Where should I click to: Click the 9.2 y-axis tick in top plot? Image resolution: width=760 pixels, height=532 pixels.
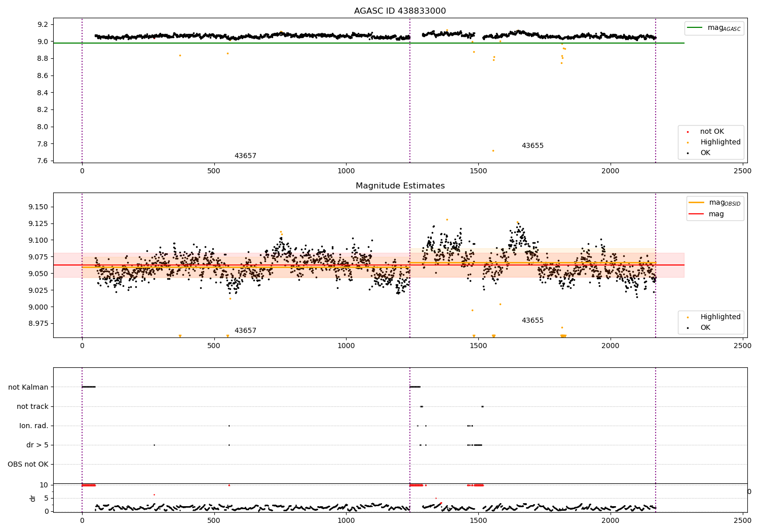[43, 25]
